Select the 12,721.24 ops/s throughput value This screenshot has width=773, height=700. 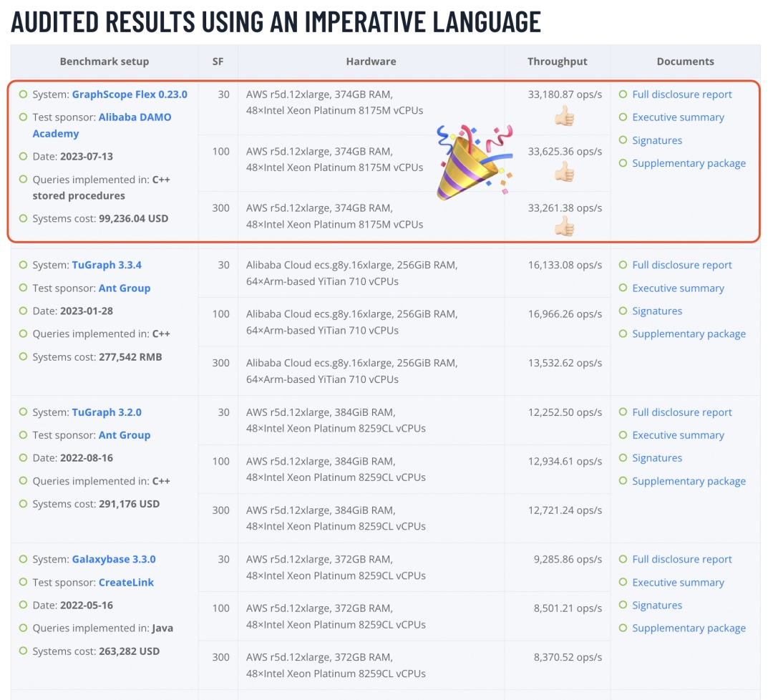click(x=565, y=510)
